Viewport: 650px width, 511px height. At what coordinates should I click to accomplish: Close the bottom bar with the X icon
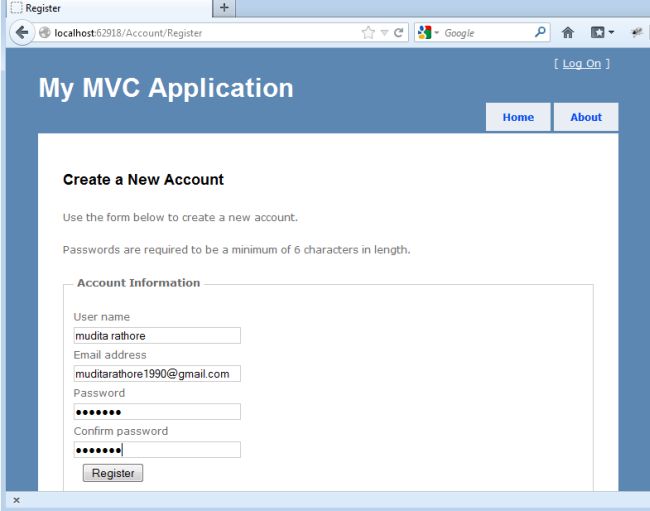tap(16, 500)
